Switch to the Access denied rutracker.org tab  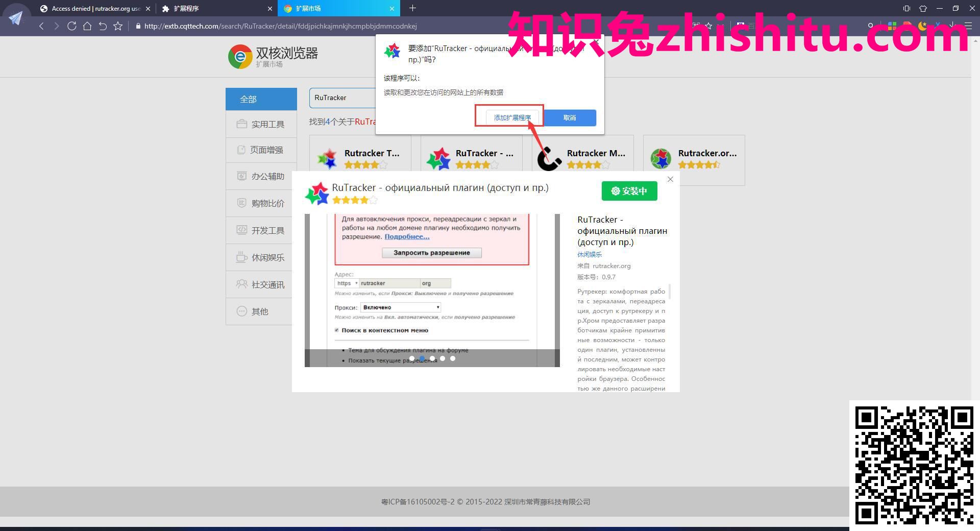tap(95, 9)
